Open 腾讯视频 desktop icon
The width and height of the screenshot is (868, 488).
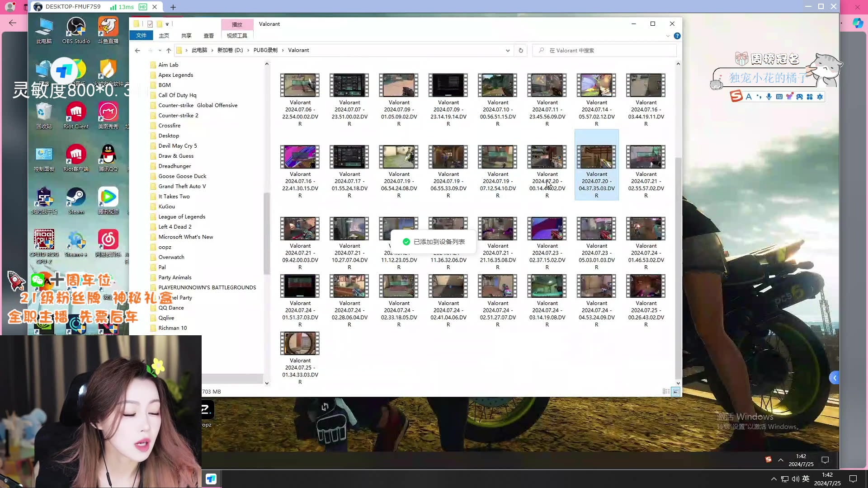(108, 201)
